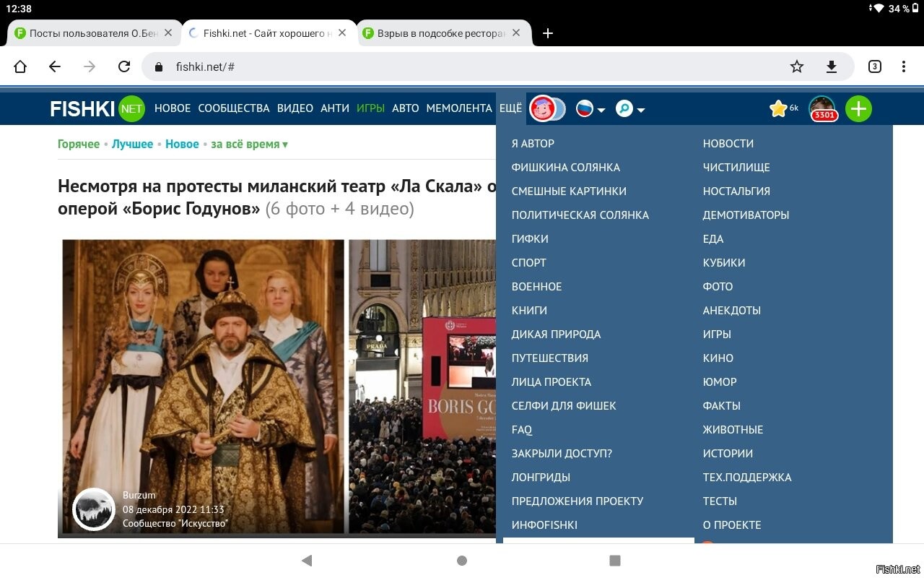The image size is (924, 578).
Task: Toggle the pig face mode switch
Action: point(548,108)
